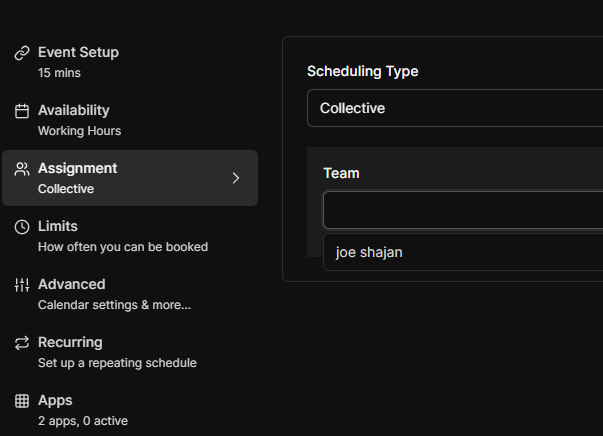603x436 pixels.
Task: Click the Working Hours subtitle text
Action: (79, 131)
